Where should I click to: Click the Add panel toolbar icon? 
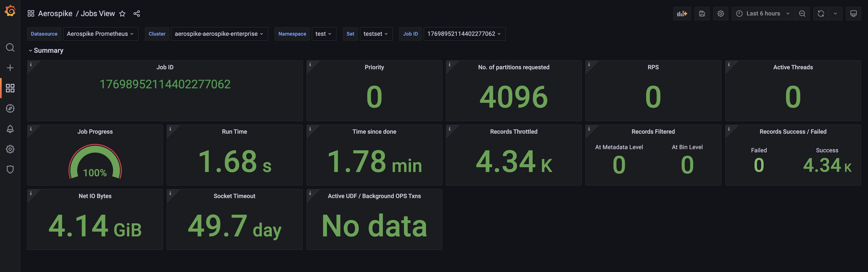coord(682,14)
